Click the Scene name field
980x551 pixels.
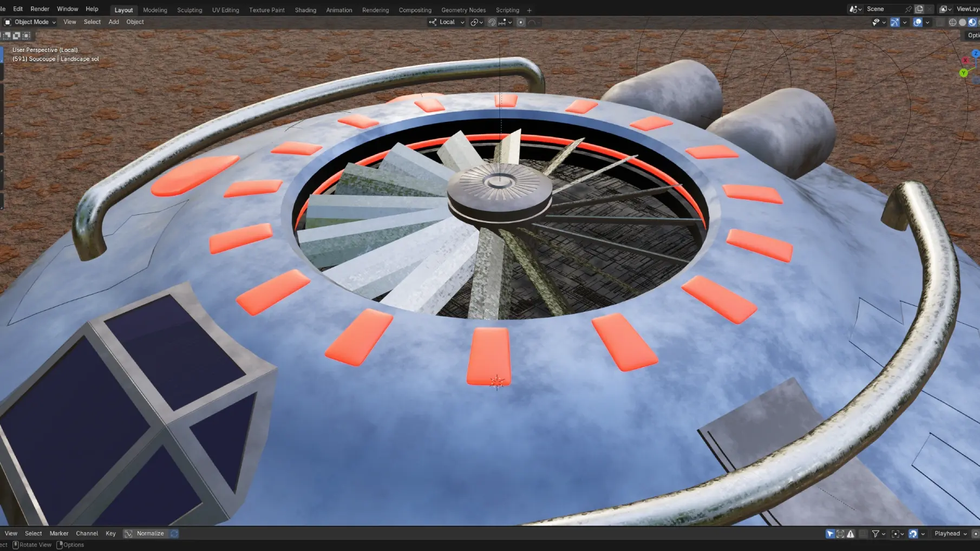tap(883, 9)
